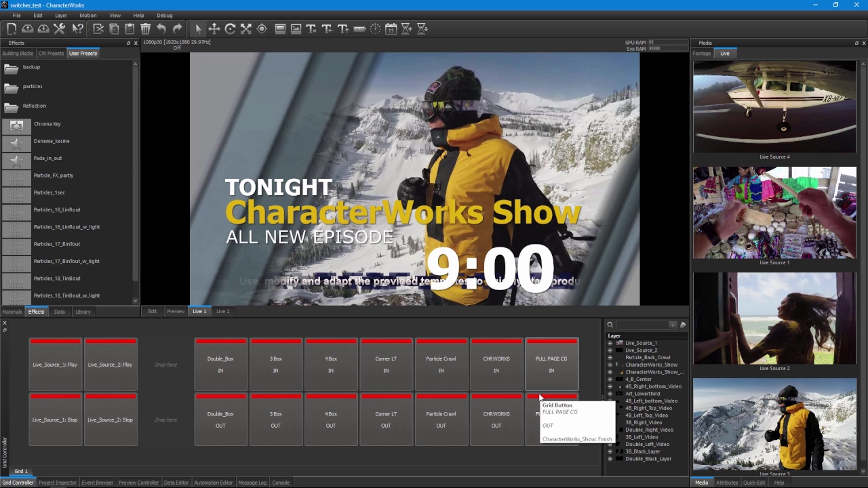This screenshot has width=868, height=488.
Task: Add an image layer icon
Action: [x=296, y=28]
